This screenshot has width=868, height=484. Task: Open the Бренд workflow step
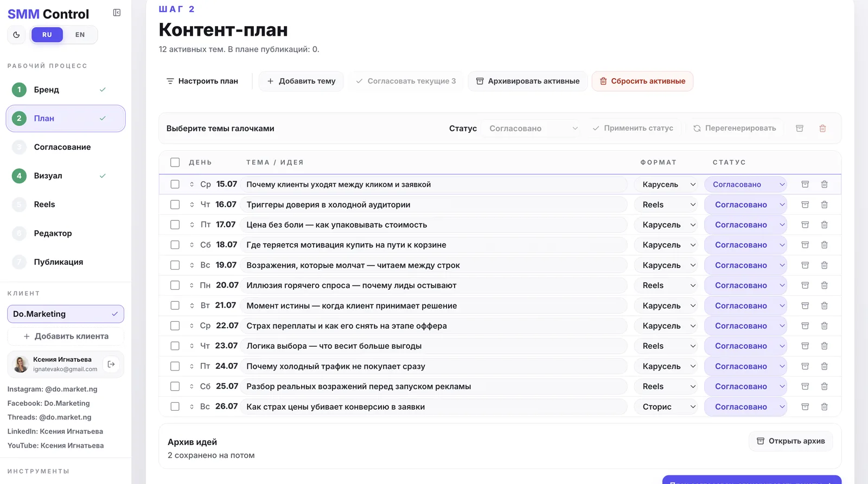[x=66, y=90]
